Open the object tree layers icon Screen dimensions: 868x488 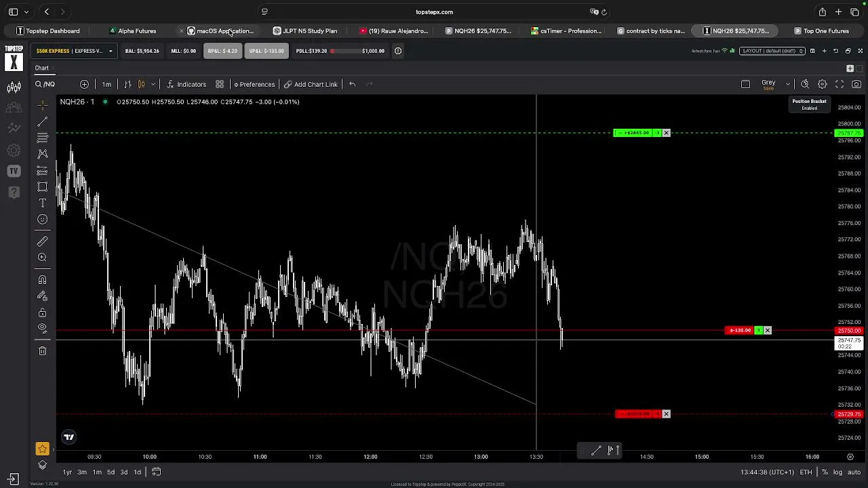pyautogui.click(x=42, y=464)
